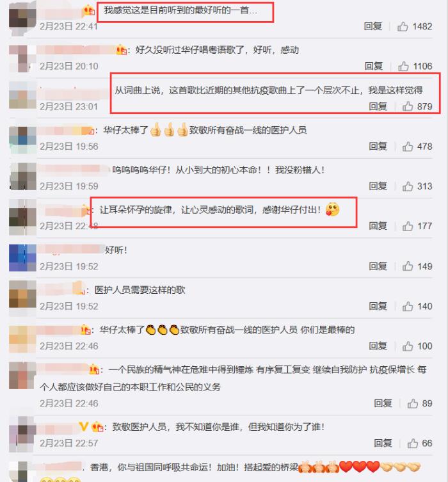Reply to the 好久没听过华仔唱粤语歌了 comment
Image resolution: width=448 pixels, height=482 pixels.
click(x=374, y=66)
